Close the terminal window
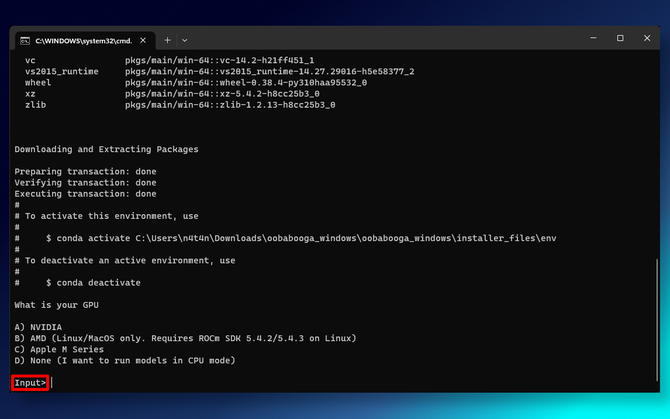This screenshot has height=419, width=670. point(647,38)
